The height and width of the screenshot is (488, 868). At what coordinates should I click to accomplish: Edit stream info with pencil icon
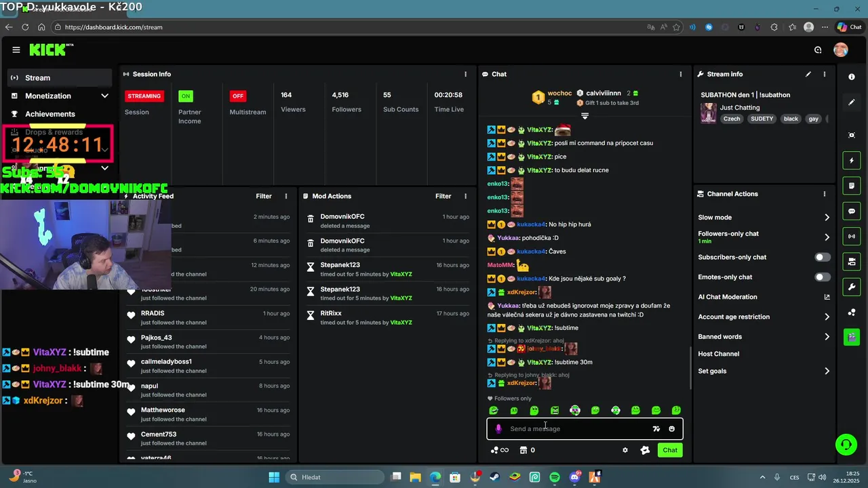808,74
